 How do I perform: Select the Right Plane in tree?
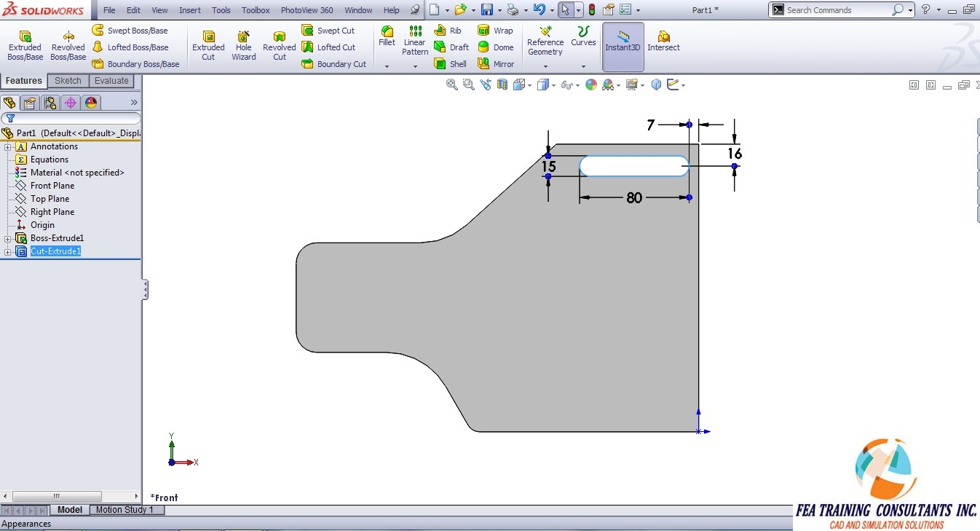click(x=52, y=212)
